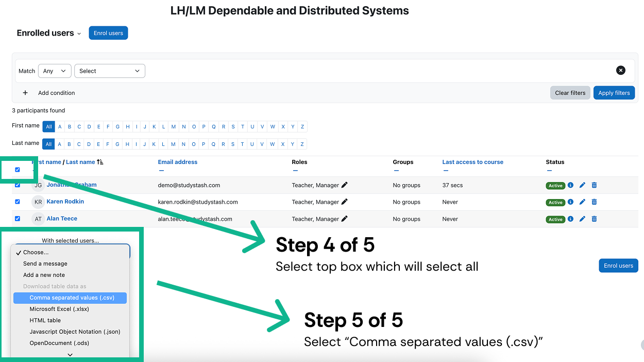
Task: Select 'Add a new note' option
Action: tap(70, 275)
